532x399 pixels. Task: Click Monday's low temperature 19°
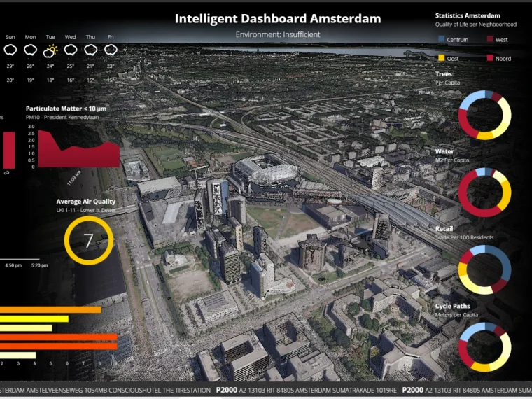coord(30,80)
